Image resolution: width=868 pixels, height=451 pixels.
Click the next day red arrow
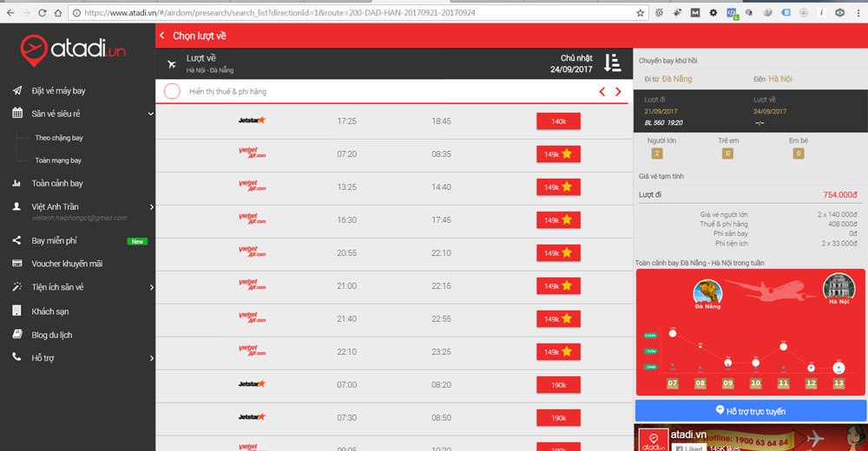(x=618, y=92)
